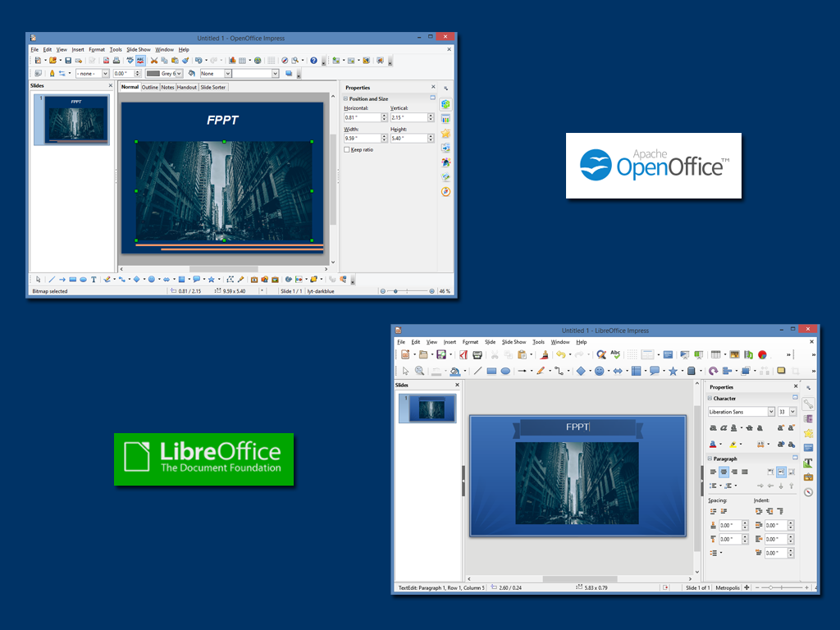Select the Text tool in OpenOffice drawing toolbar

(x=94, y=279)
